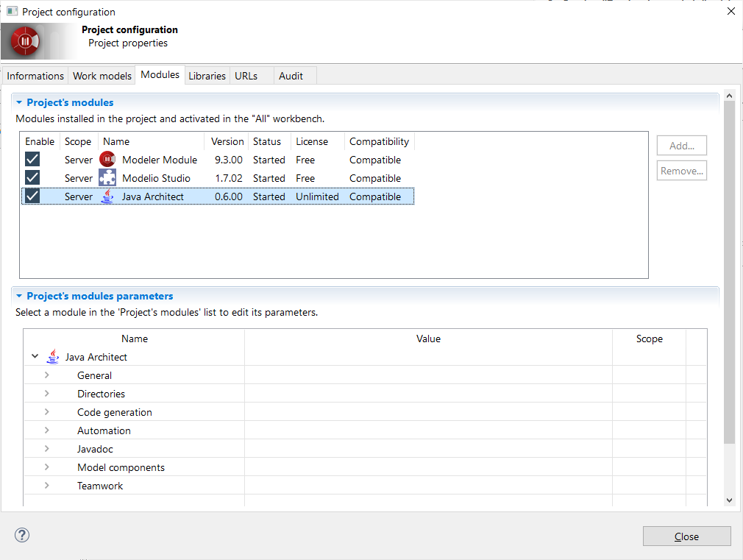Click version 1.7.02 cell
The height and width of the screenshot is (560, 743).
coord(228,178)
